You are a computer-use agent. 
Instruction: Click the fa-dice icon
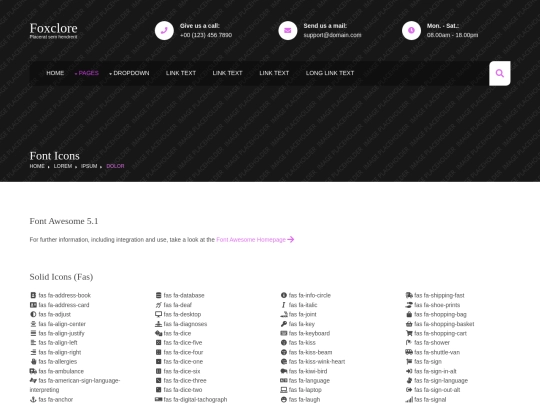[x=158, y=333]
